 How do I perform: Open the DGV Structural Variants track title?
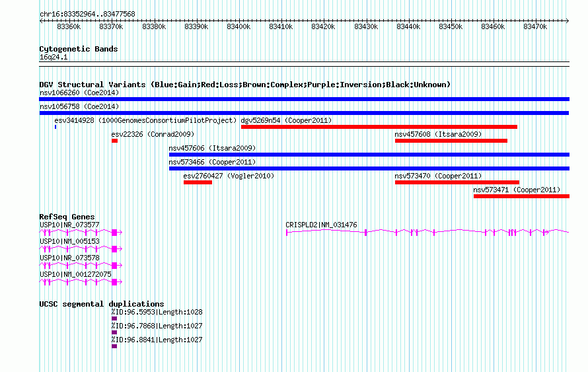[x=245, y=85]
